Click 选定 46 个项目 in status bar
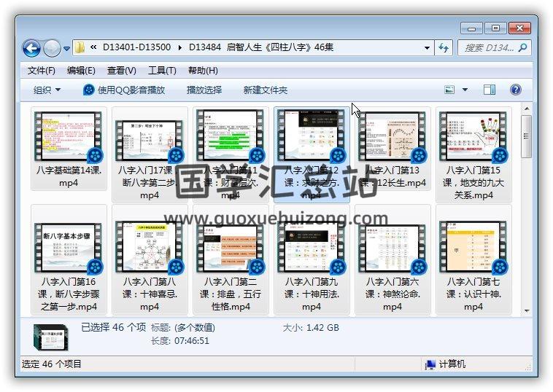This screenshot has height=392, width=553. coord(52,364)
